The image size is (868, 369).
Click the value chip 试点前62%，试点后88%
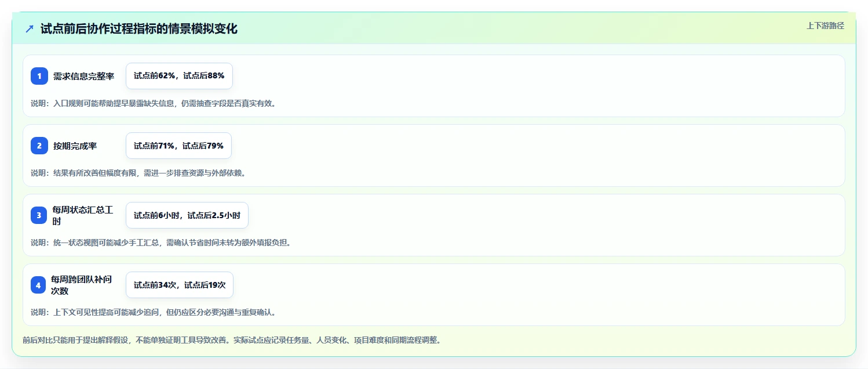coord(179,76)
